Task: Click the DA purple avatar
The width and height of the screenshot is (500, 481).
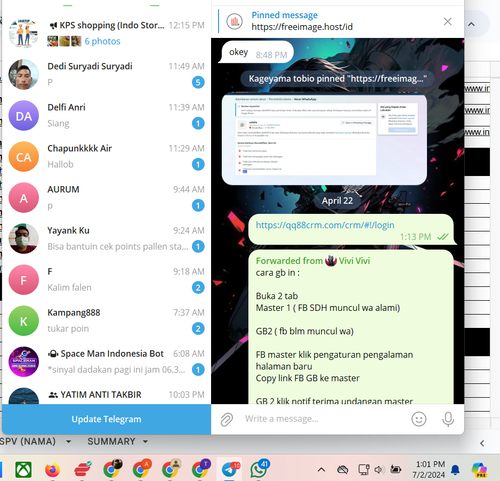Action: click(x=23, y=116)
